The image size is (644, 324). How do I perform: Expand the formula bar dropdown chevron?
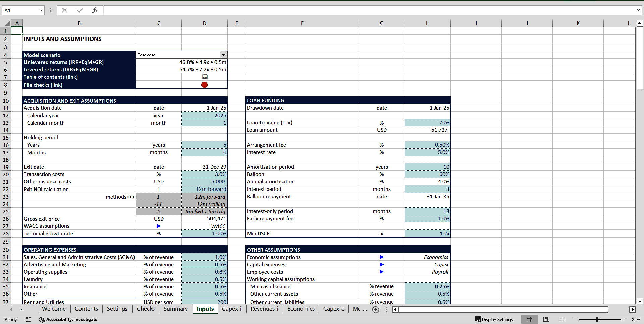[x=638, y=10]
